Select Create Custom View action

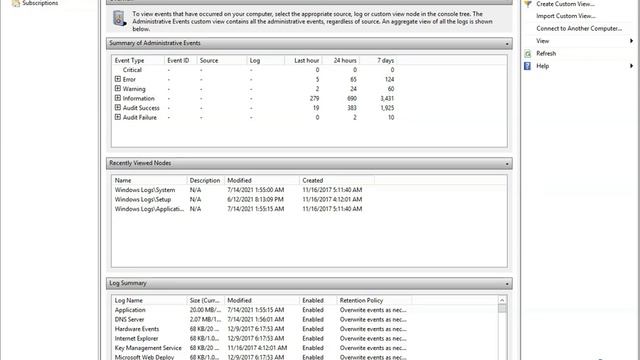click(x=565, y=4)
